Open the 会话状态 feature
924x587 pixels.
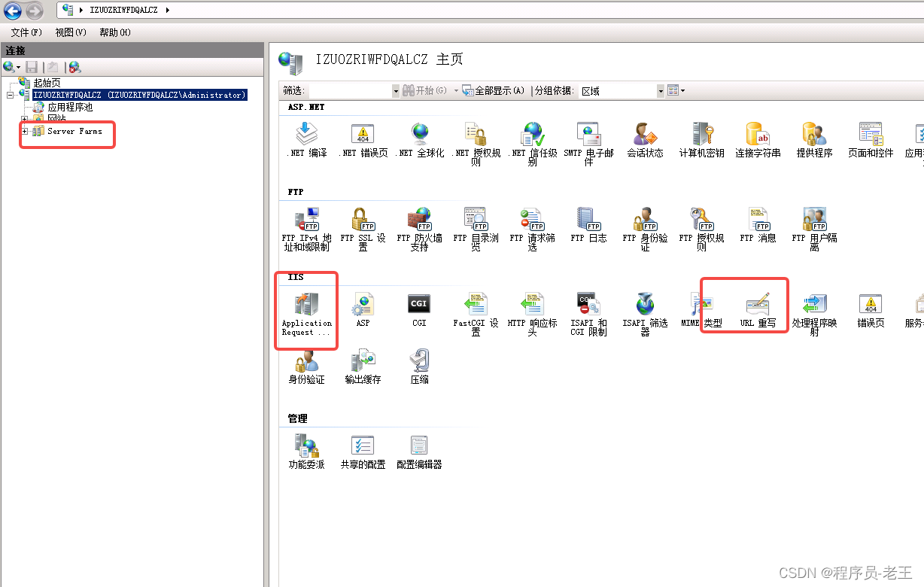pyautogui.click(x=645, y=140)
